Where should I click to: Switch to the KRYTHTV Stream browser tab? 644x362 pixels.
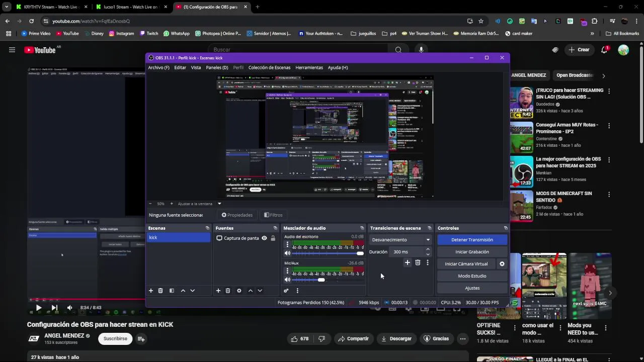tap(50, 7)
